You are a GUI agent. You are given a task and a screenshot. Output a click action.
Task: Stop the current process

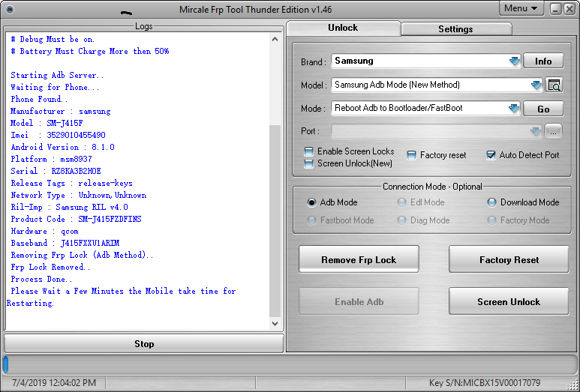tap(144, 344)
